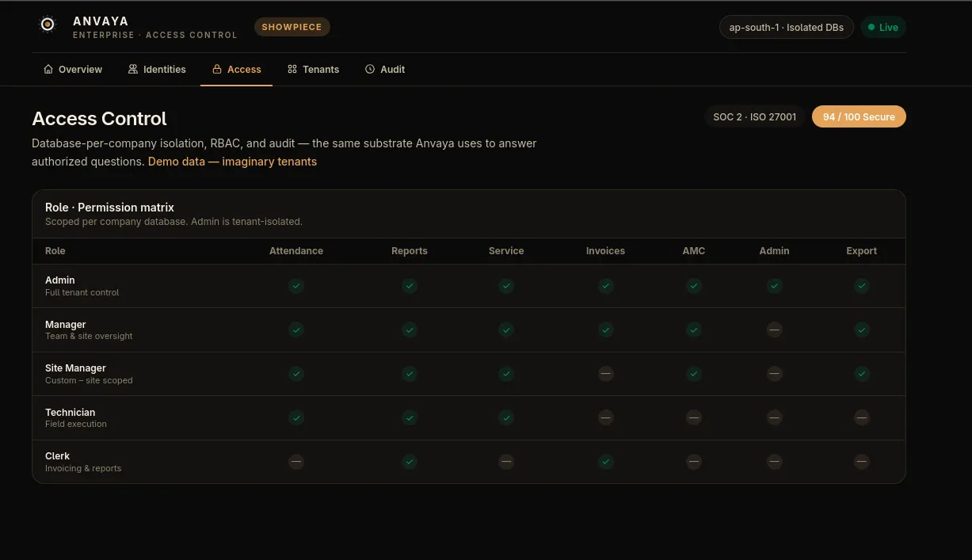The width and height of the screenshot is (972, 560).
Task: Click Admin's Reports check icon
Action: [410, 286]
